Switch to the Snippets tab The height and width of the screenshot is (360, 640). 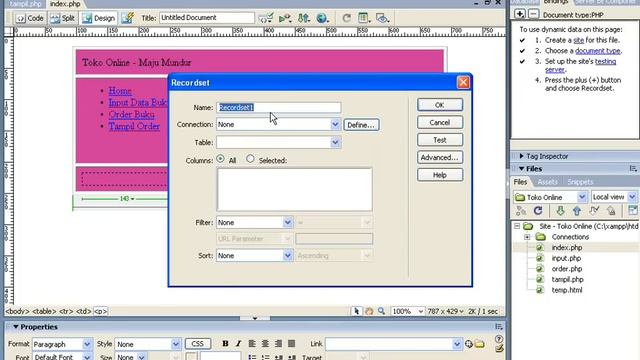point(580,182)
